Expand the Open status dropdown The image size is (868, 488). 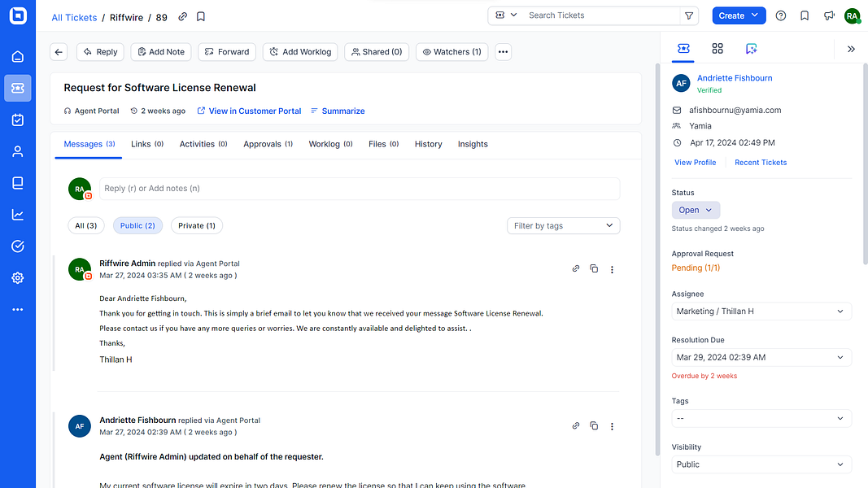(x=696, y=211)
